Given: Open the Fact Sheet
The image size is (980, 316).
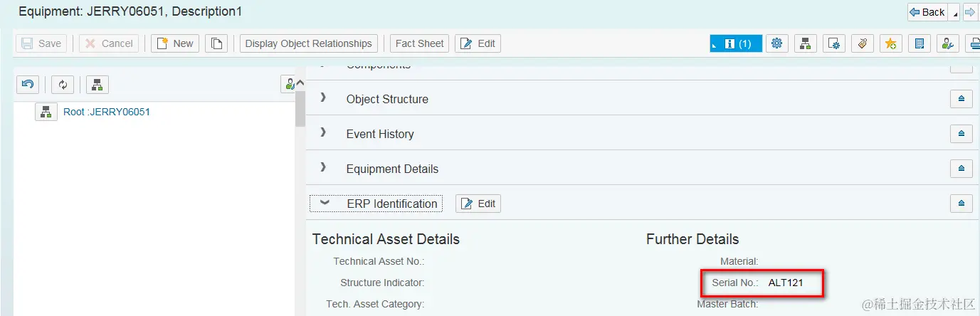Looking at the screenshot, I should coord(420,43).
